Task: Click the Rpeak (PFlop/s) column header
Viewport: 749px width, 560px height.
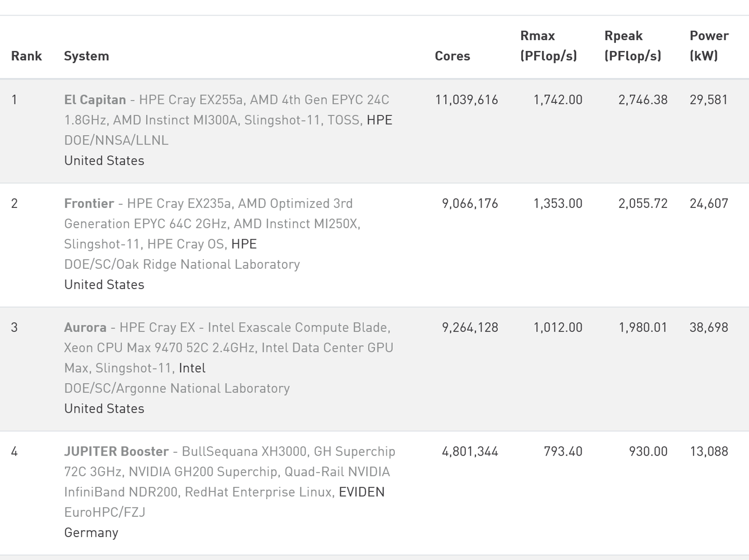Action: pyautogui.click(x=632, y=46)
